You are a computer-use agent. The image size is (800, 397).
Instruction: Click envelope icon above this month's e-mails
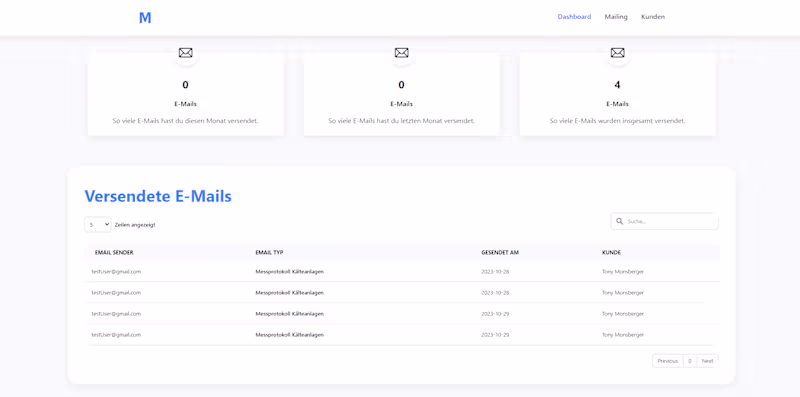coord(186,53)
